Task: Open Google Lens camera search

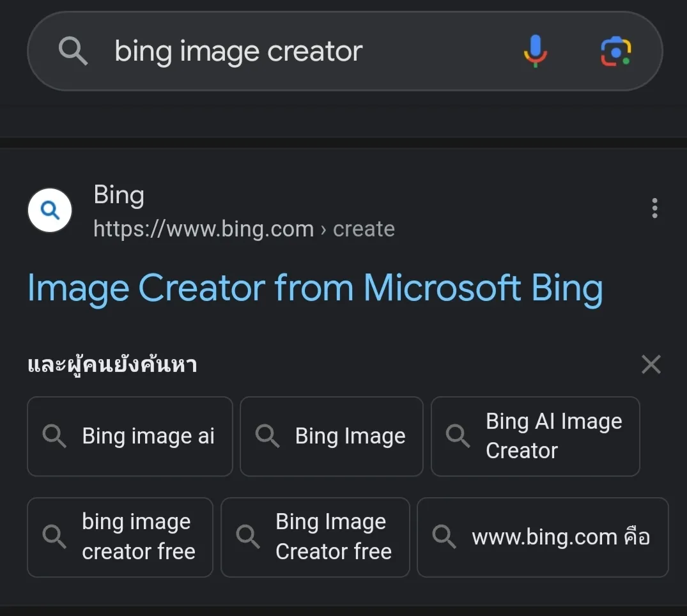Action: tap(616, 51)
